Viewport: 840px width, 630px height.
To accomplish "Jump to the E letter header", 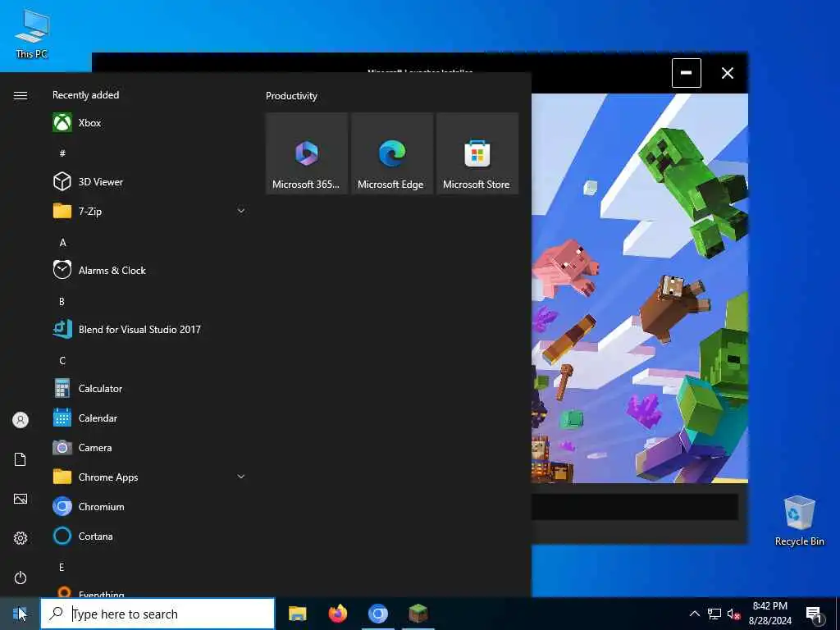I will point(62,567).
